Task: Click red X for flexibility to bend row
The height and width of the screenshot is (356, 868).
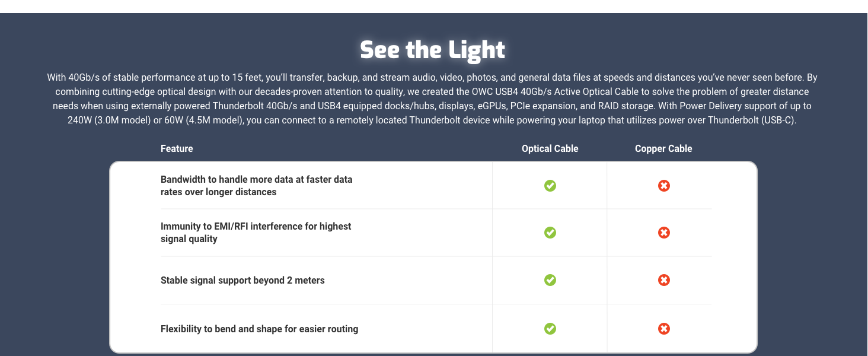Action: [664, 329]
